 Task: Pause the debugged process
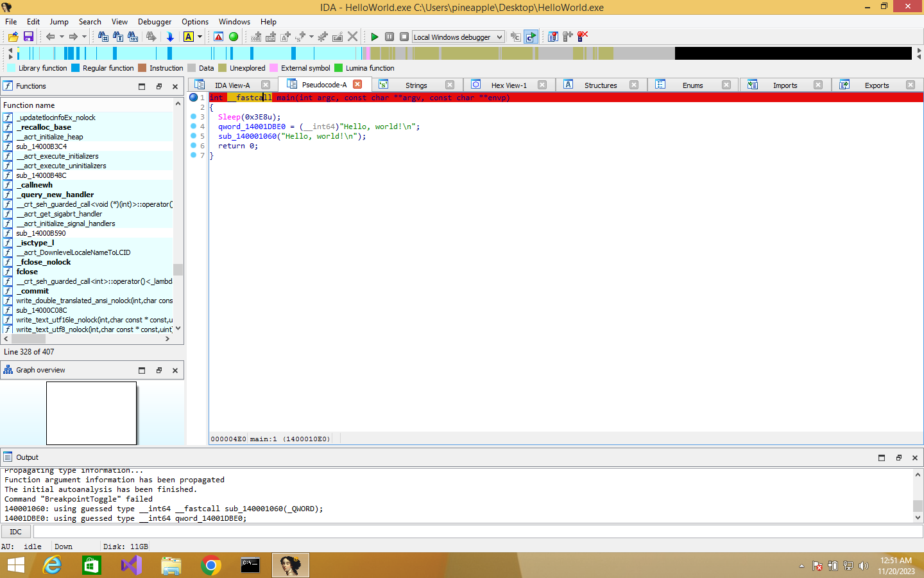389,37
